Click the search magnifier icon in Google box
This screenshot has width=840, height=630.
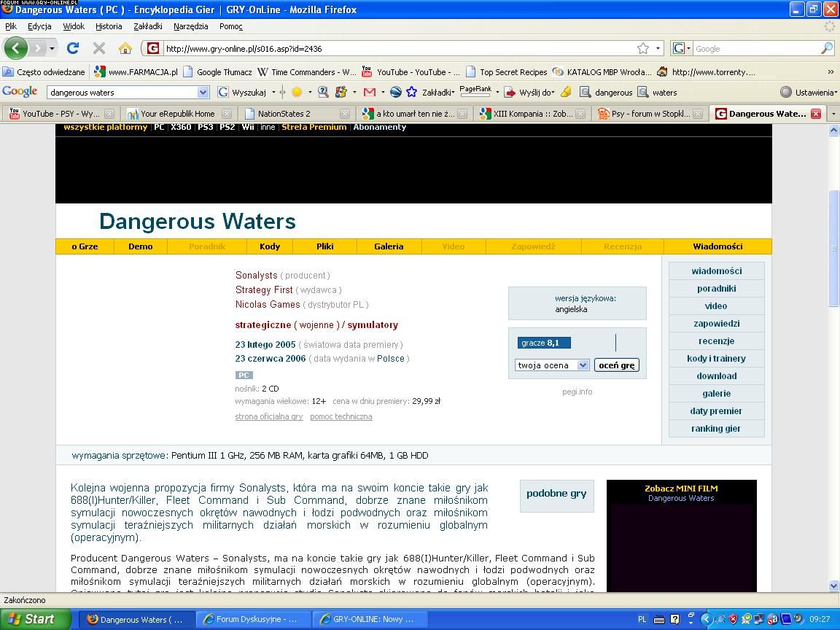point(826,48)
